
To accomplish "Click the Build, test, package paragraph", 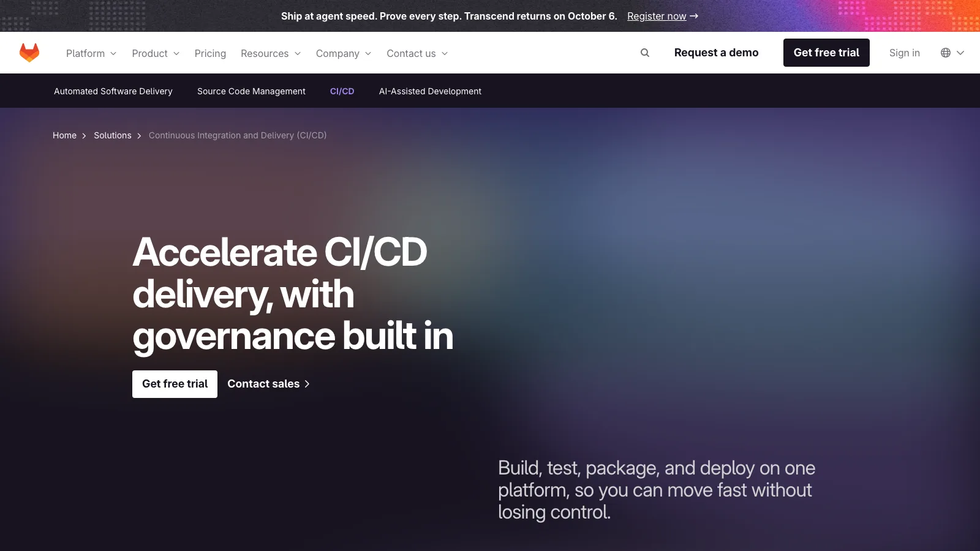I will pyautogui.click(x=657, y=490).
